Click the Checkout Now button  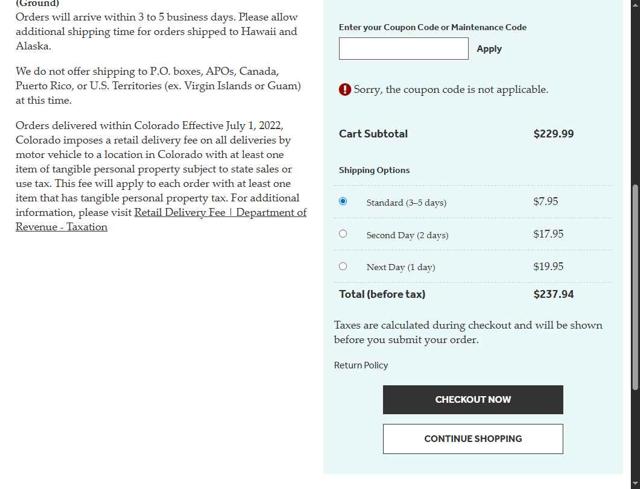(x=472, y=399)
